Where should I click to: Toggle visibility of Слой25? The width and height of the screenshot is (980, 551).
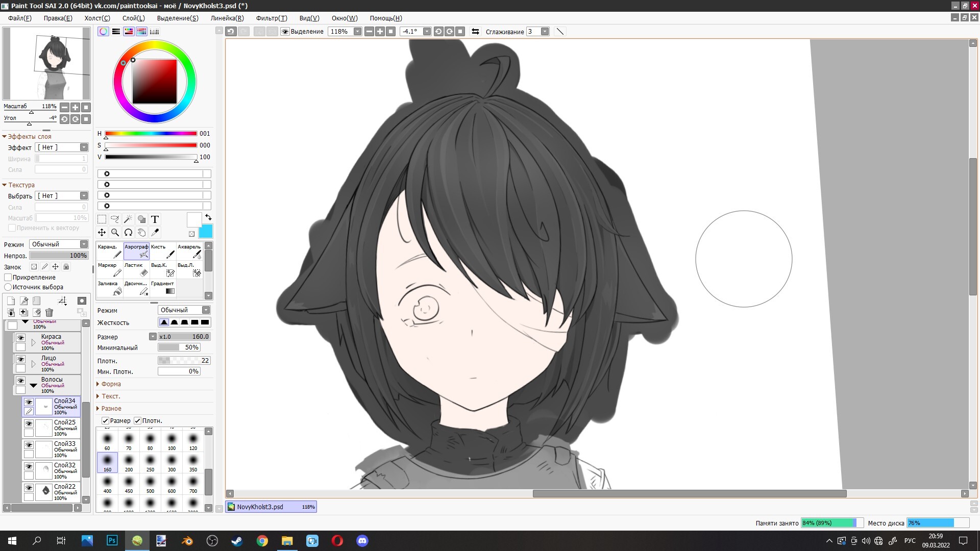(29, 423)
